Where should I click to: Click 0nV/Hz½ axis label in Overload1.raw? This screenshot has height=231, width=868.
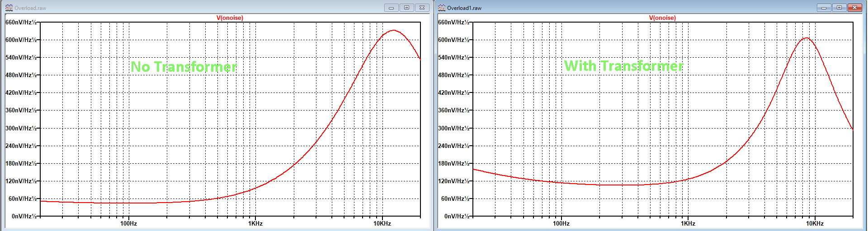click(x=457, y=216)
